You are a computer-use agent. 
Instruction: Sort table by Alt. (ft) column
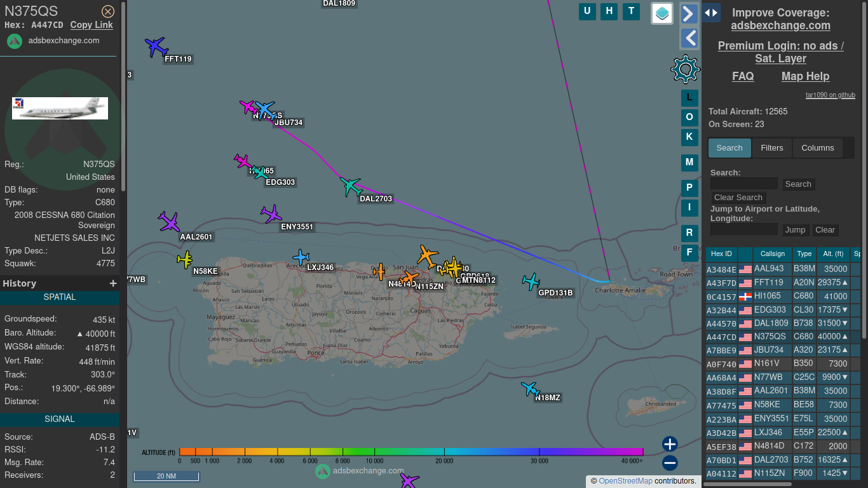832,254
